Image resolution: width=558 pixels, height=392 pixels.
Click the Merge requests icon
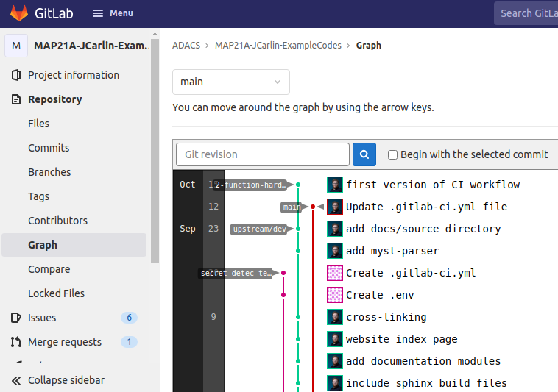16,342
